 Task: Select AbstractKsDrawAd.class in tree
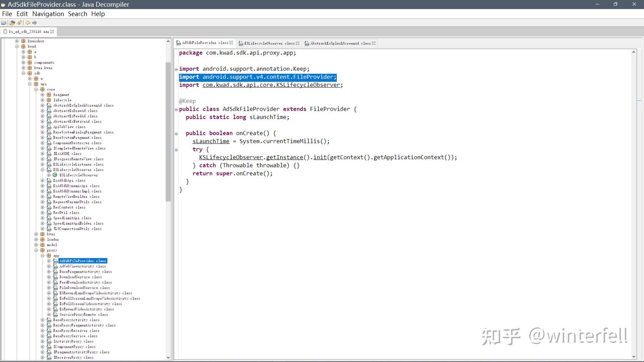coord(75,111)
